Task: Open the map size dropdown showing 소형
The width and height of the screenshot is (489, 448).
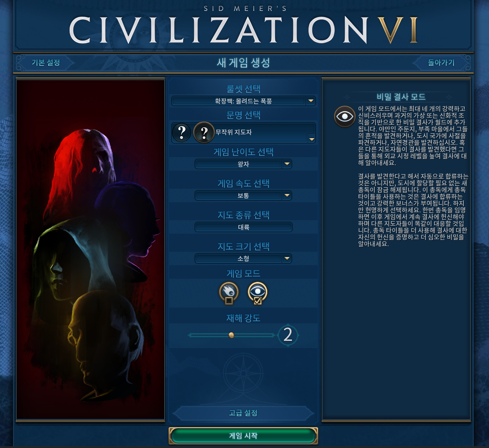Action: click(x=243, y=258)
